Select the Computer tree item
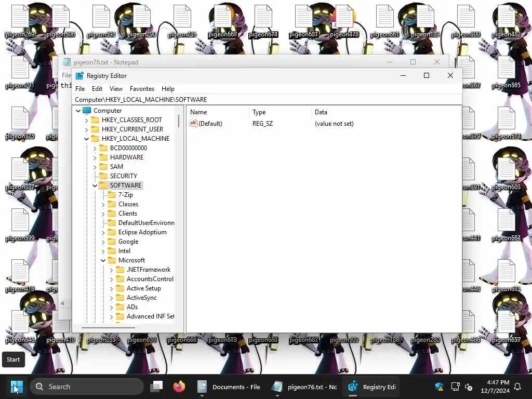The image size is (532, 399). [x=108, y=111]
